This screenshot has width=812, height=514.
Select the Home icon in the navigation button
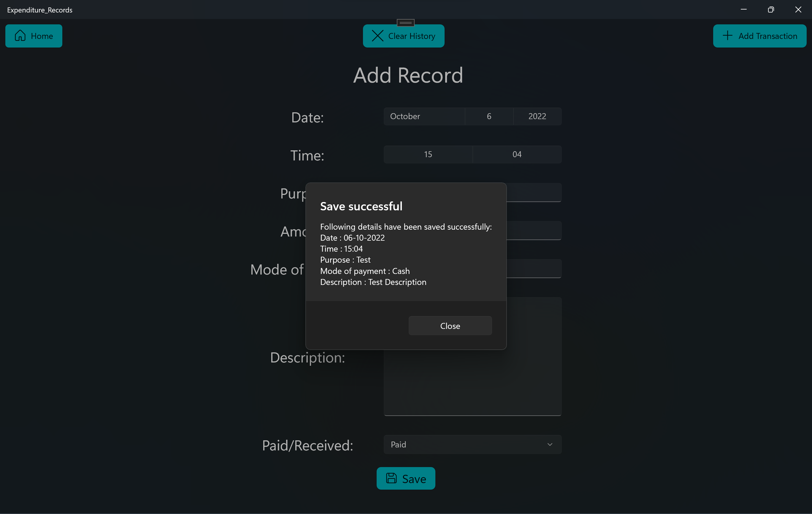20,35
